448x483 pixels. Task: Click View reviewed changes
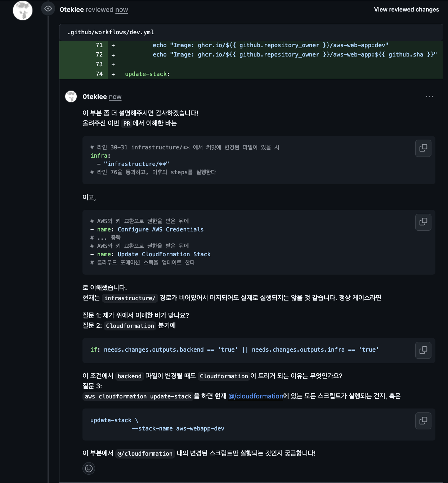[406, 9]
